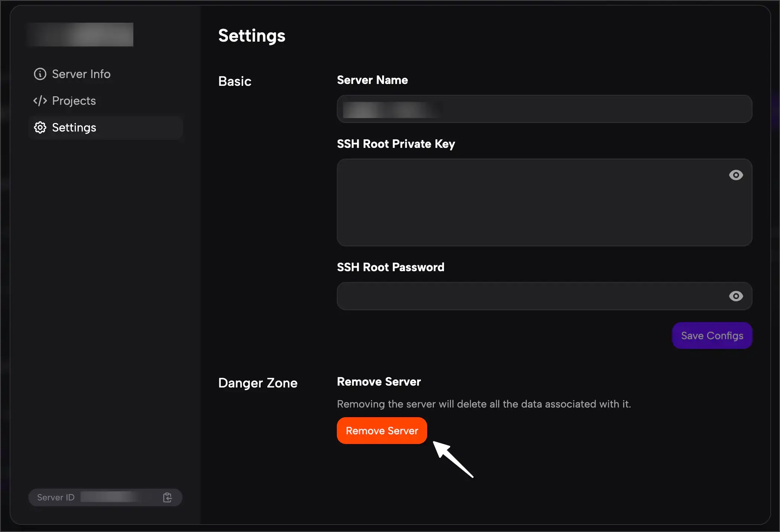Click the Danger Zone section label
The image size is (780, 532).
[x=258, y=383]
